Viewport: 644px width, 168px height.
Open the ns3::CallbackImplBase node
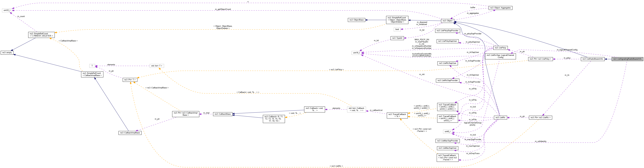click(x=130, y=133)
